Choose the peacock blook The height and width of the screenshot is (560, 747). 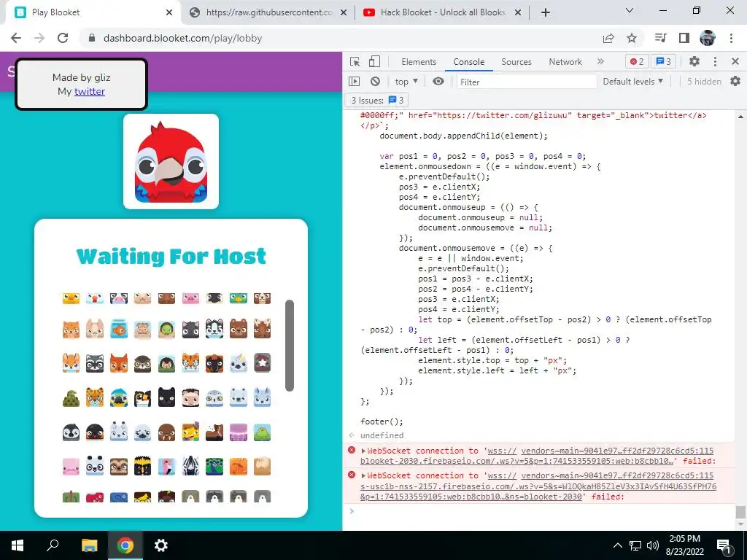pos(214,466)
